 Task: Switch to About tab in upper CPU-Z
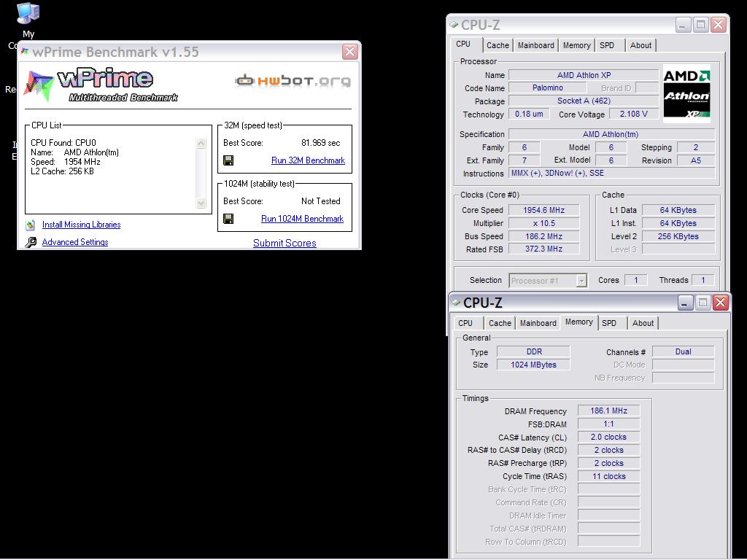(640, 45)
